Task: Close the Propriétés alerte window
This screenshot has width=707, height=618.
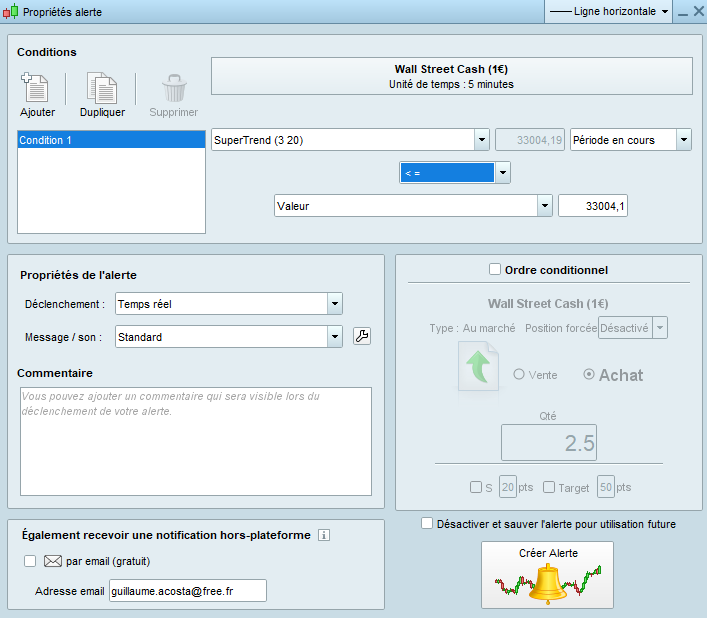Action: coord(698,11)
